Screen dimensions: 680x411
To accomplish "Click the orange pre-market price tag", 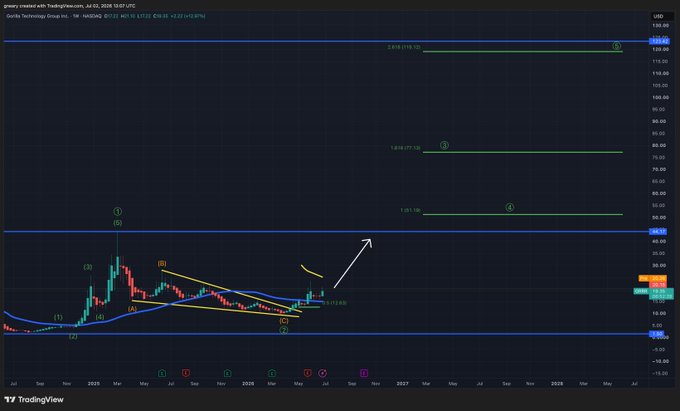I will (x=652, y=278).
